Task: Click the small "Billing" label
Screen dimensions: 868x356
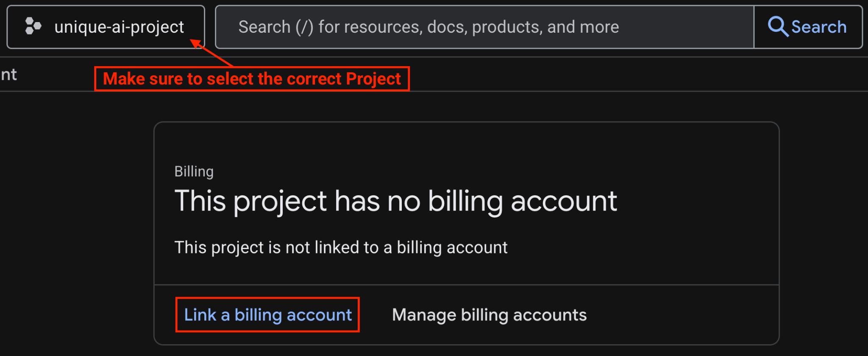Action: click(194, 171)
